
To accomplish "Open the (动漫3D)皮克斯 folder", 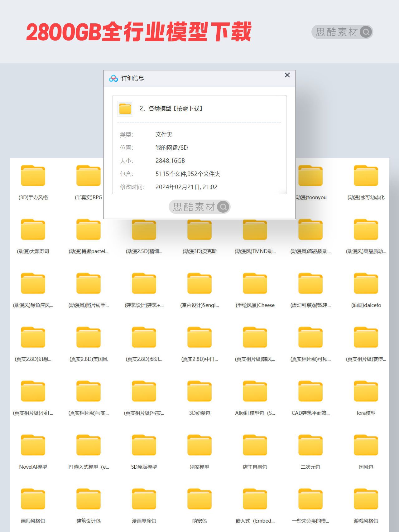I will tap(199, 229).
